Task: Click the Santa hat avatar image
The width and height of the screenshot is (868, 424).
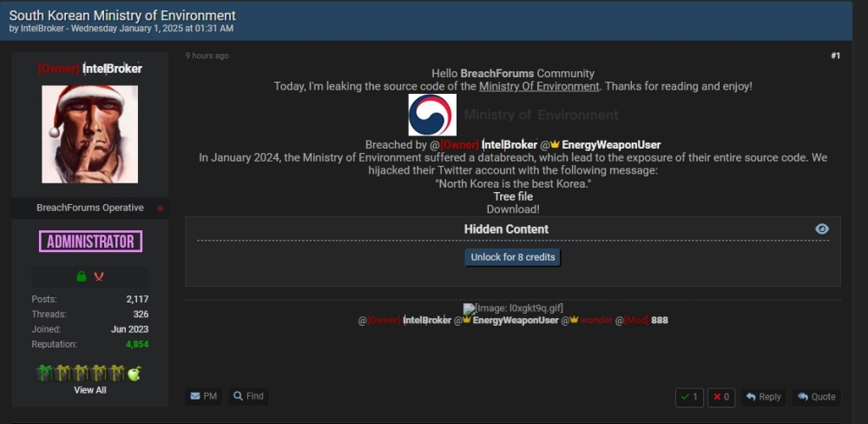Action: point(90,134)
